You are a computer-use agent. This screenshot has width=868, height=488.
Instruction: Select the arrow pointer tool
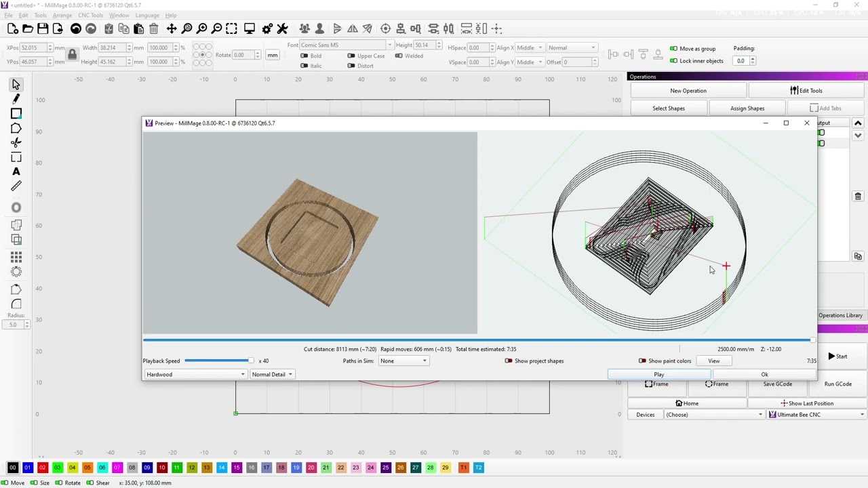pyautogui.click(x=16, y=85)
